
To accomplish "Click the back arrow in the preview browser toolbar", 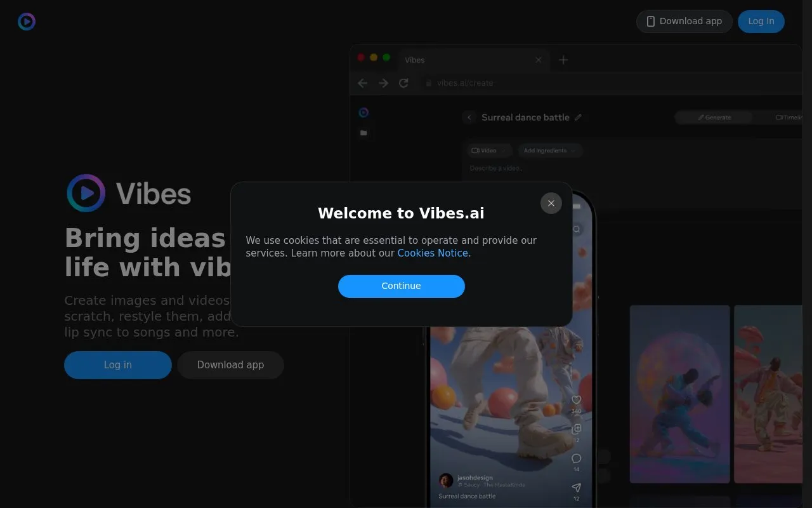I will (363, 83).
